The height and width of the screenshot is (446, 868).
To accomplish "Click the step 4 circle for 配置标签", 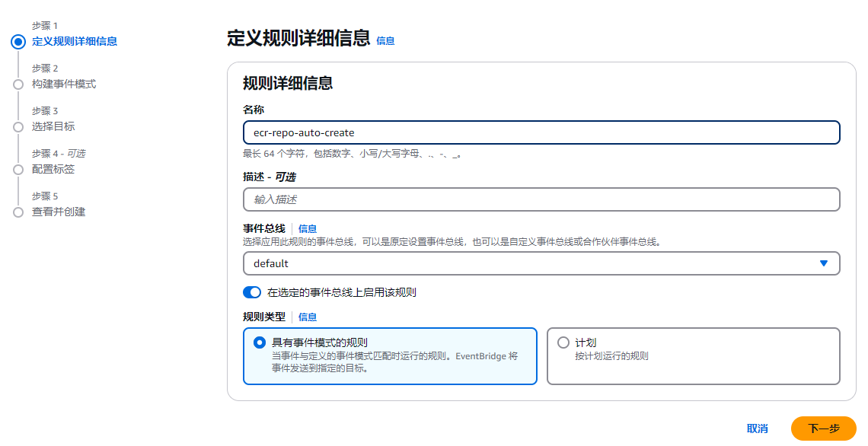I will (x=18, y=169).
